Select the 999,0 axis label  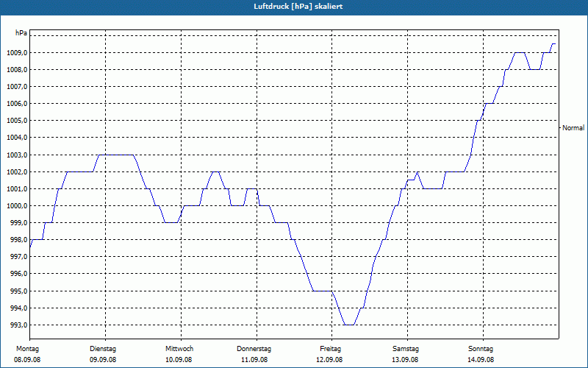pyautogui.click(x=18, y=223)
